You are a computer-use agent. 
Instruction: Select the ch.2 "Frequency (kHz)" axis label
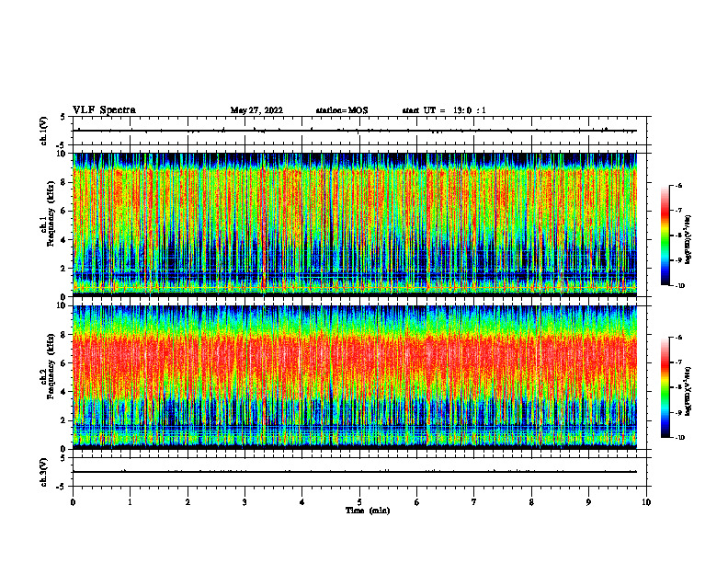point(51,366)
